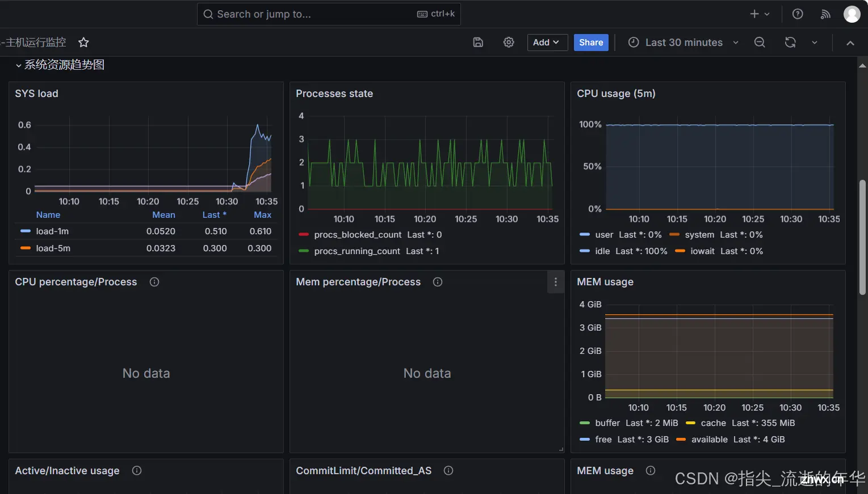
Task: Show info for CPU percentage/Process panel
Action: click(x=154, y=282)
